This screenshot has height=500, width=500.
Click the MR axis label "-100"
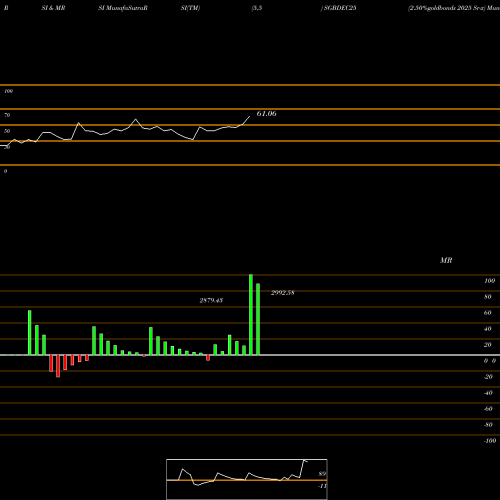(x=490, y=441)
